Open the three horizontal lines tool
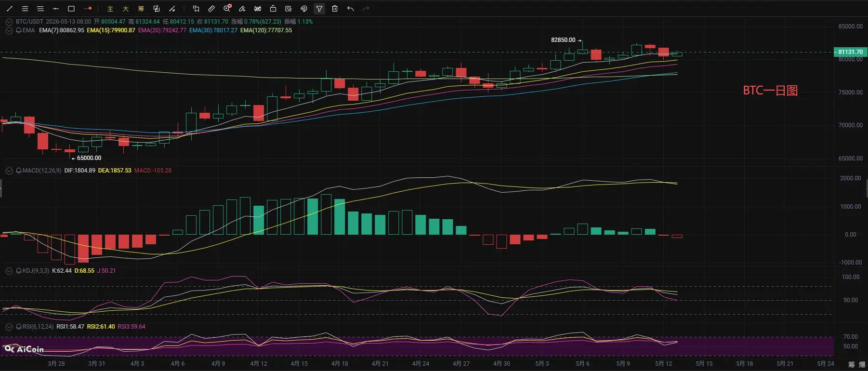 tap(40, 9)
